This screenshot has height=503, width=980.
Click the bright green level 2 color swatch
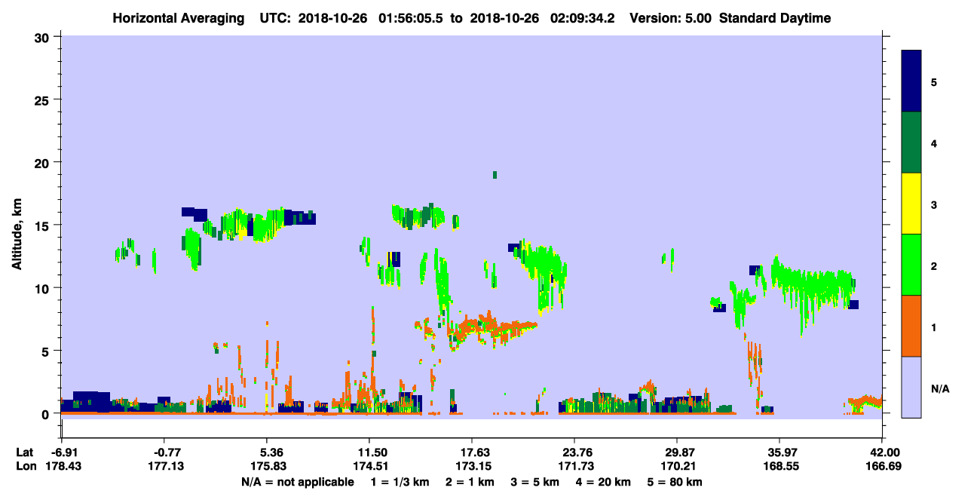[x=911, y=265]
